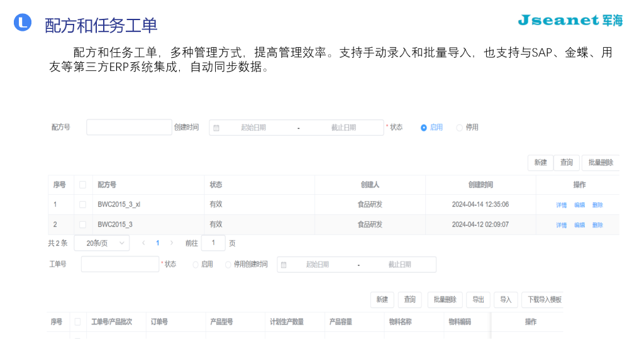Click inside the 配方号 input field

[128, 127]
